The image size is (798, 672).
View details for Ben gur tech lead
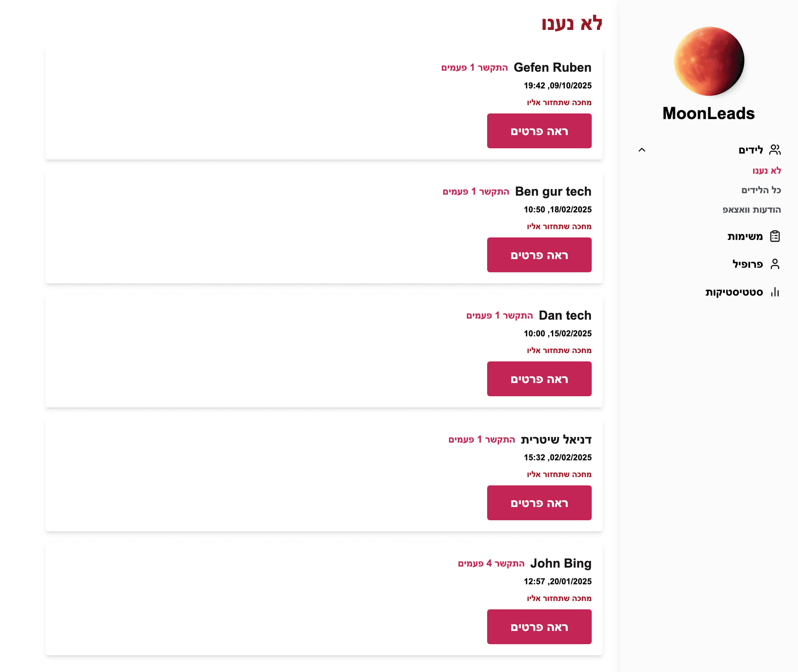pyautogui.click(x=539, y=255)
